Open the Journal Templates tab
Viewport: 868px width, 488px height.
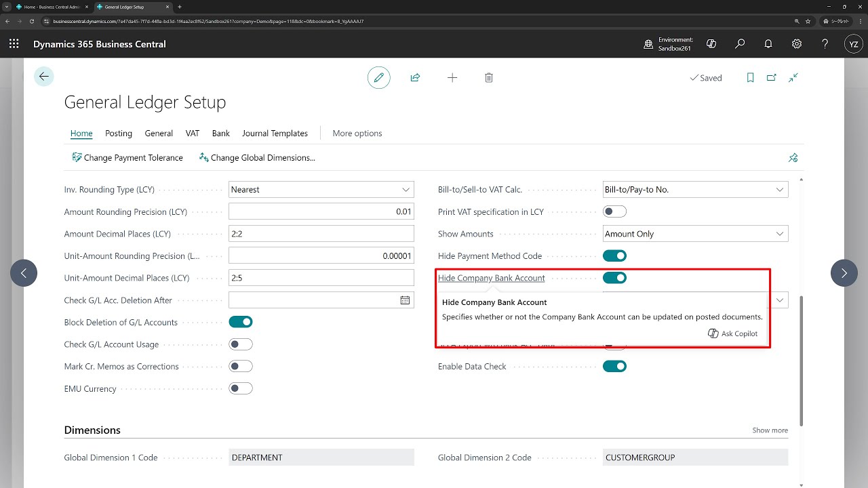point(275,134)
